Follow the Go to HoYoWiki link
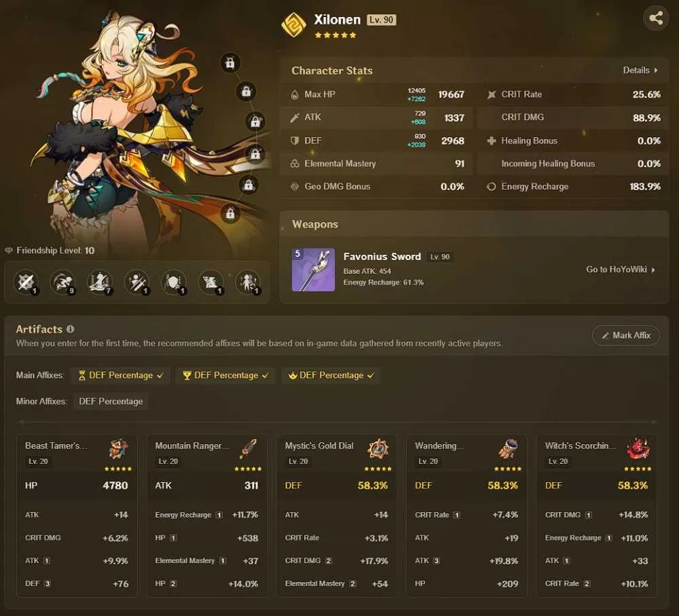The width and height of the screenshot is (679, 616). pyautogui.click(x=621, y=270)
